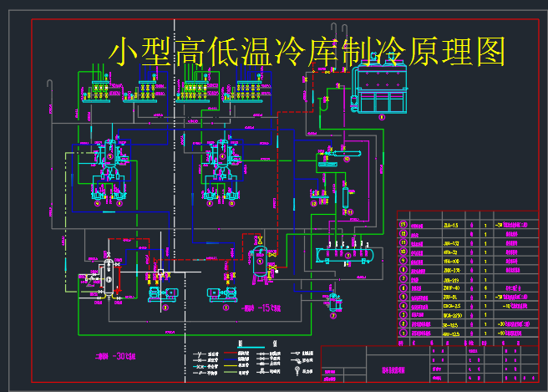
Task: Click the magenta drawing name in the title block
Action: pyautogui.click(x=393, y=370)
